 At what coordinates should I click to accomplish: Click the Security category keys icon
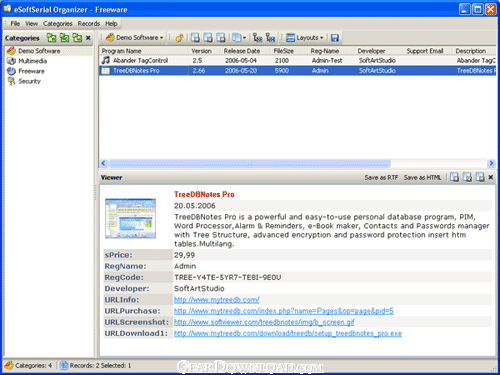tap(11, 81)
